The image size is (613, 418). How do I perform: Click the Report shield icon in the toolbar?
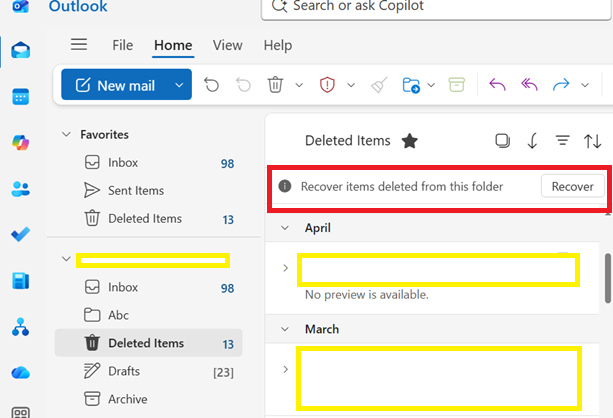327,84
